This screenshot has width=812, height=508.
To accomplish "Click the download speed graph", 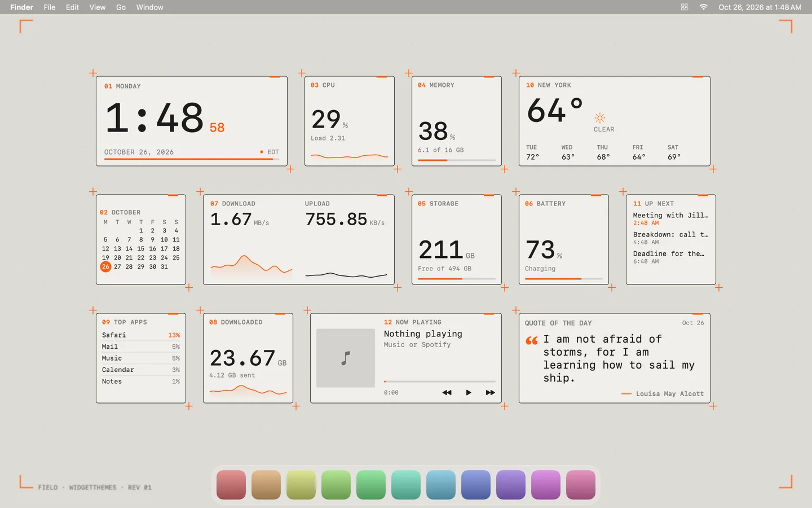I will pyautogui.click(x=251, y=265).
